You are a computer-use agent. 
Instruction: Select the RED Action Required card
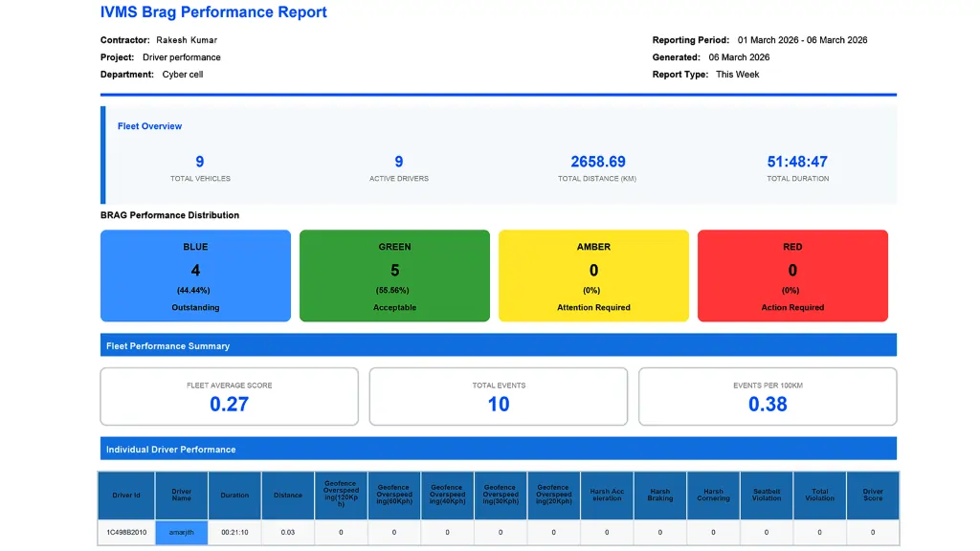click(792, 275)
